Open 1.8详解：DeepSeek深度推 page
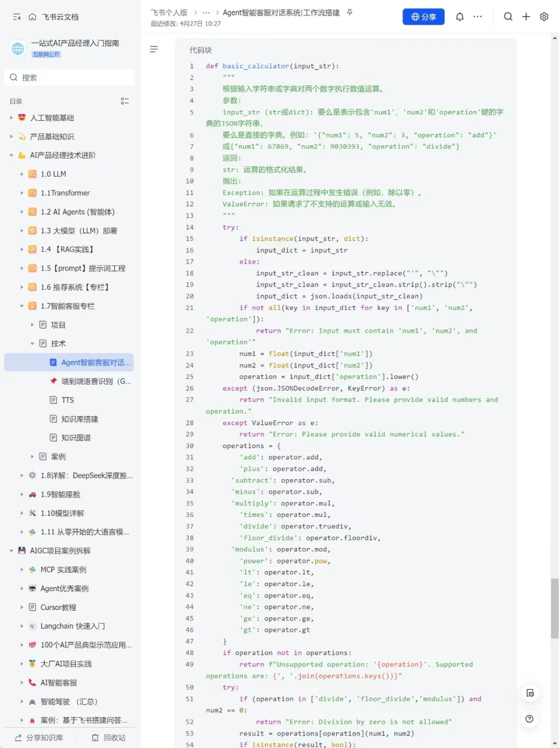Image resolution: width=560 pixels, height=748 pixels. pyautogui.click(x=87, y=475)
